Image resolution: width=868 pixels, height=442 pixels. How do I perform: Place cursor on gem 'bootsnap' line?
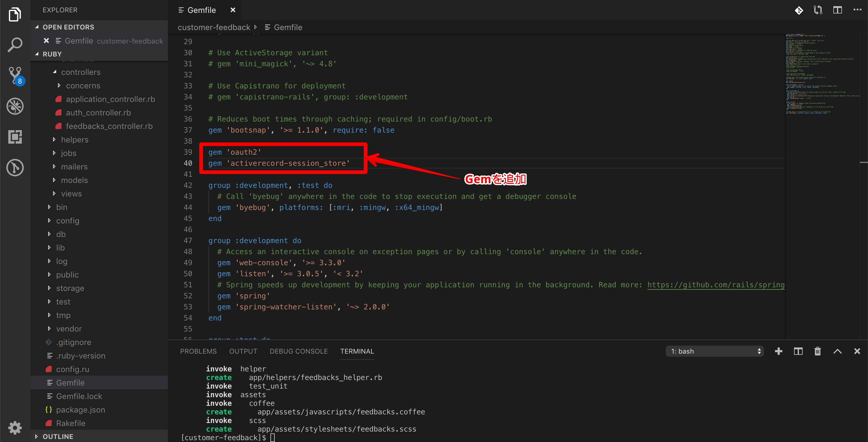click(x=301, y=130)
